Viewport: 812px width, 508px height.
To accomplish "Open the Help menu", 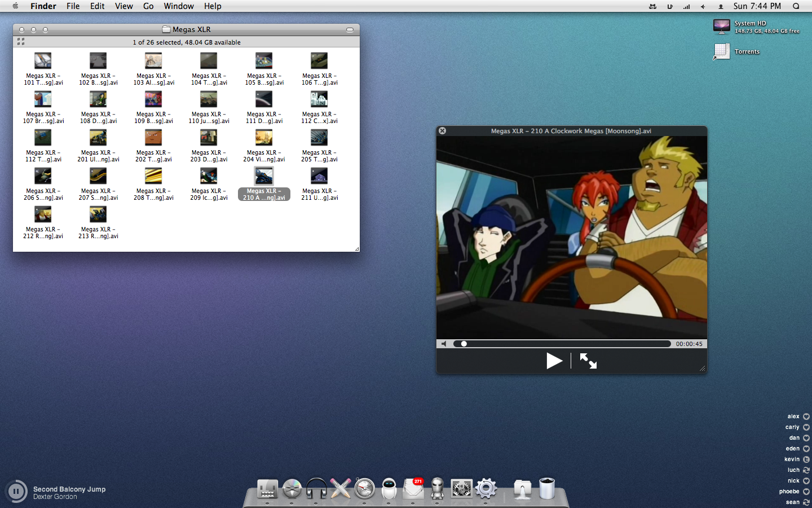I will (x=213, y=6).
